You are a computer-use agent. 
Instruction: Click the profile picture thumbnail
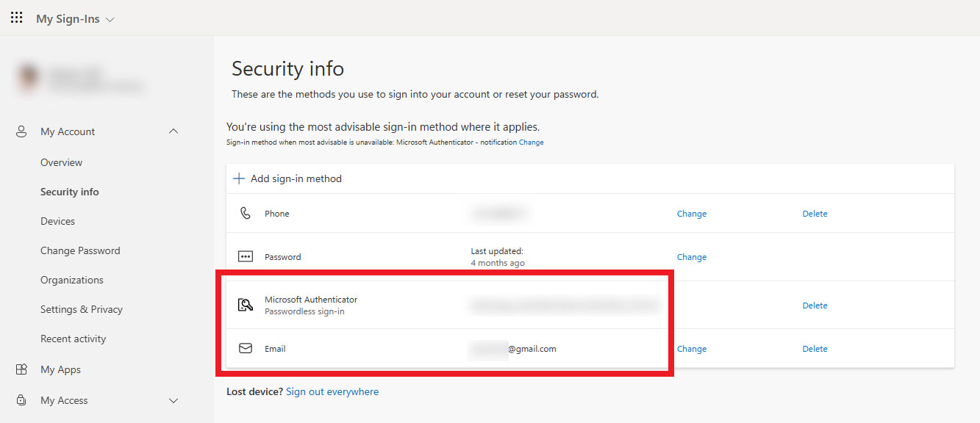pyautogui.click(x=26, y=77)
